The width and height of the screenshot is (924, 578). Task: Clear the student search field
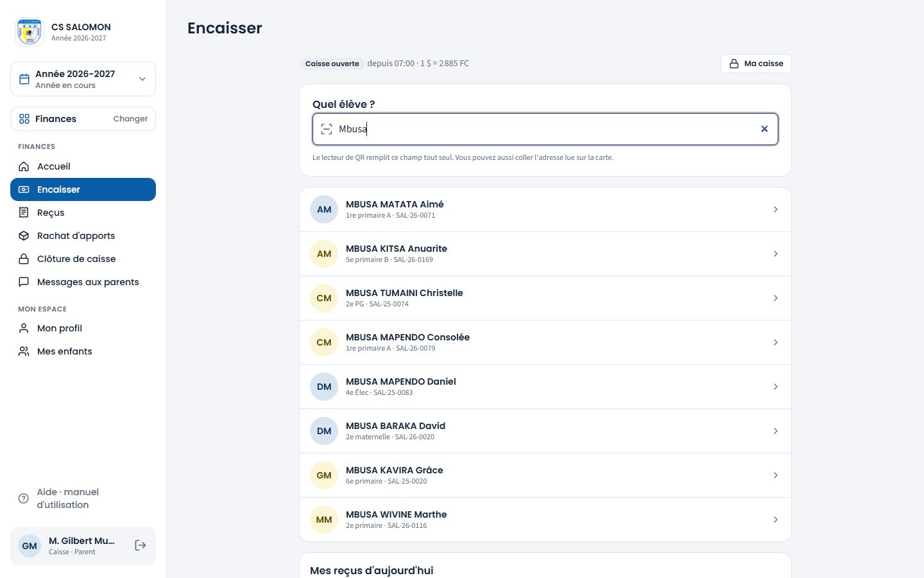click(764, 129)
